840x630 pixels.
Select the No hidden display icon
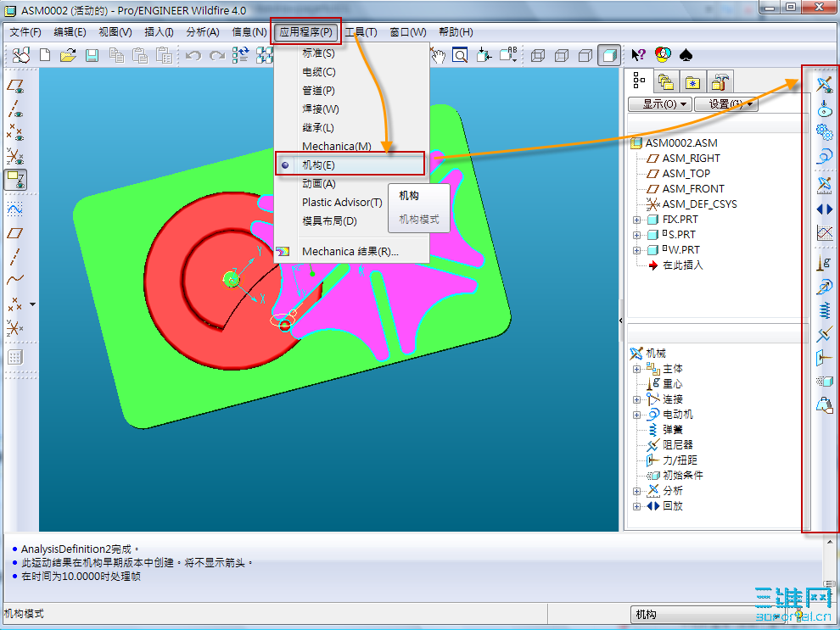[585, 55]
